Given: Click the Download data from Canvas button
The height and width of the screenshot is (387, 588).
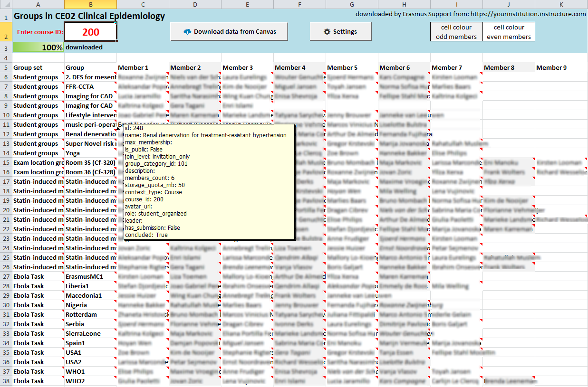Looking at the screenshot, I should (x=230, y=32).
